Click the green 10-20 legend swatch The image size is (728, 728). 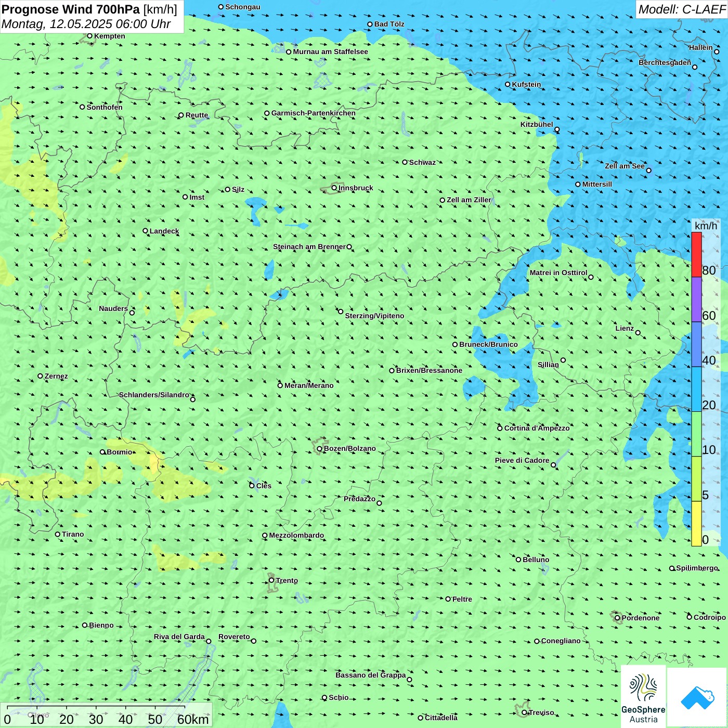[696, 434]
